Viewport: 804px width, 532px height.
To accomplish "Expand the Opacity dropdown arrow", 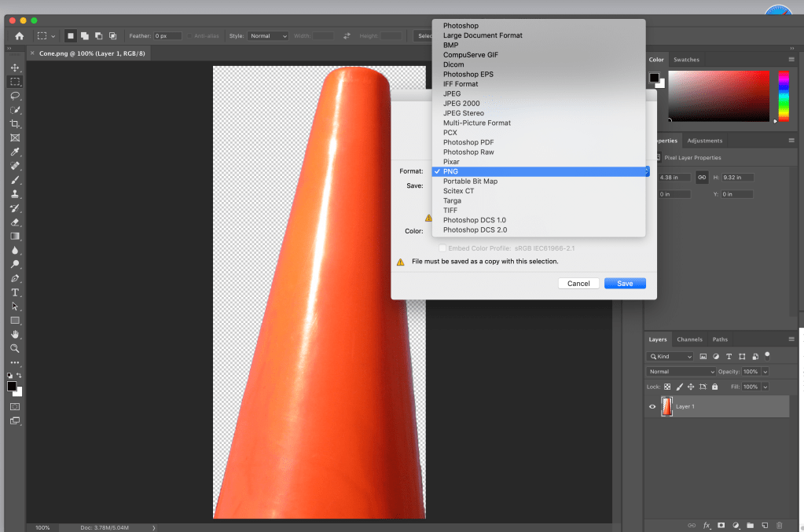I will tap(765, 371).
